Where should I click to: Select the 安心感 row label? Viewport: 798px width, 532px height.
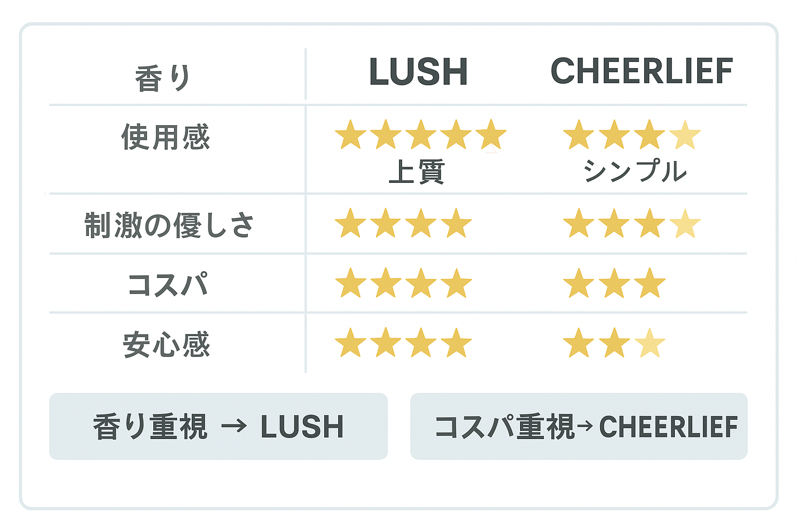pos(166,344)
